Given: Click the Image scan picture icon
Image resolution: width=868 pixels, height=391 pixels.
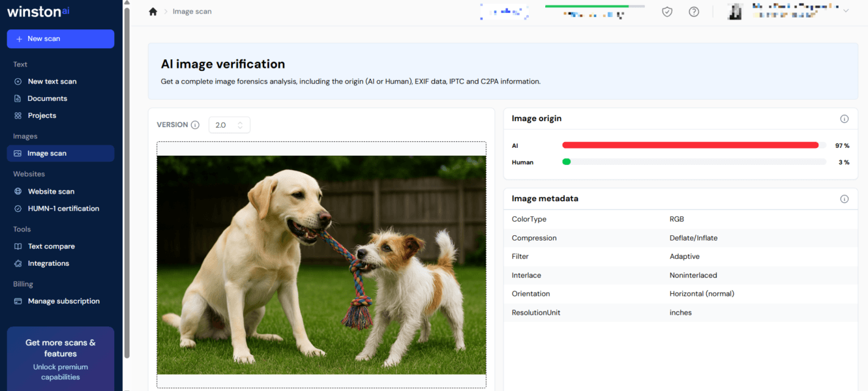Looking at the screenshot, I should tap(18, 153).
